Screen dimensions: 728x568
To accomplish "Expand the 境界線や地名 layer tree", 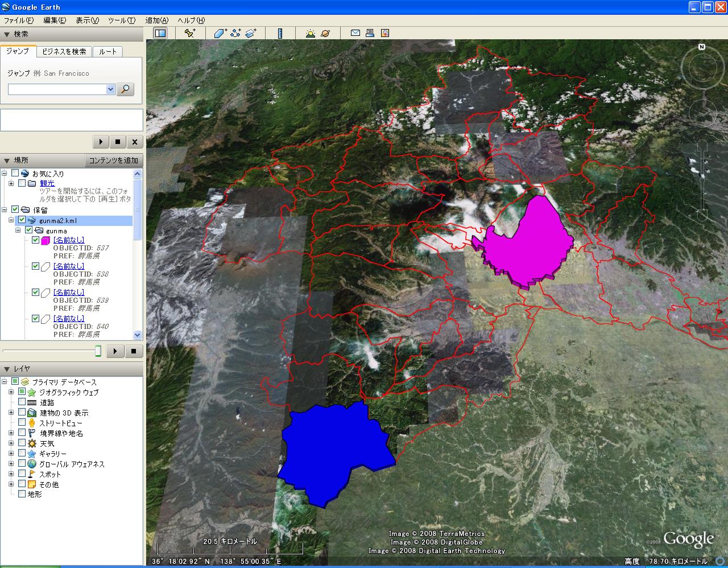I will 11,433.
